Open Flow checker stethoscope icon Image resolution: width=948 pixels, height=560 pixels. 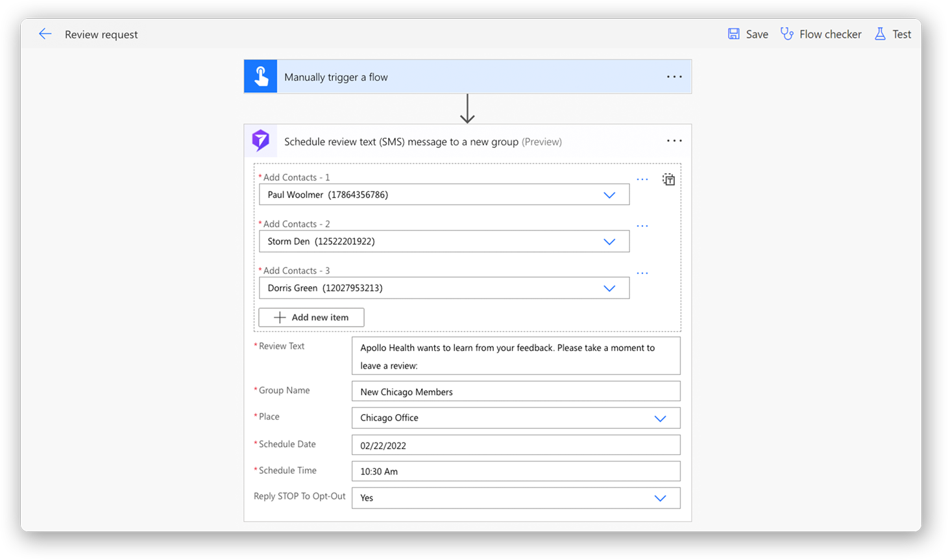coord(786,34)
